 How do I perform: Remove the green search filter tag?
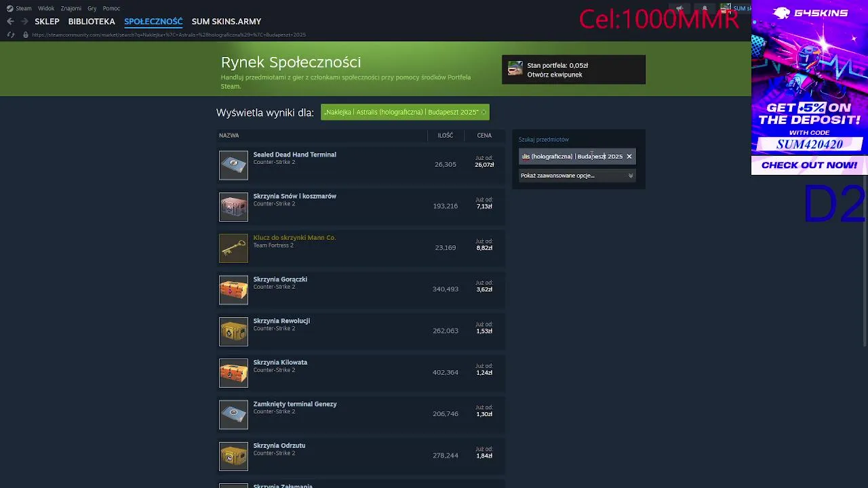(484, 113)
